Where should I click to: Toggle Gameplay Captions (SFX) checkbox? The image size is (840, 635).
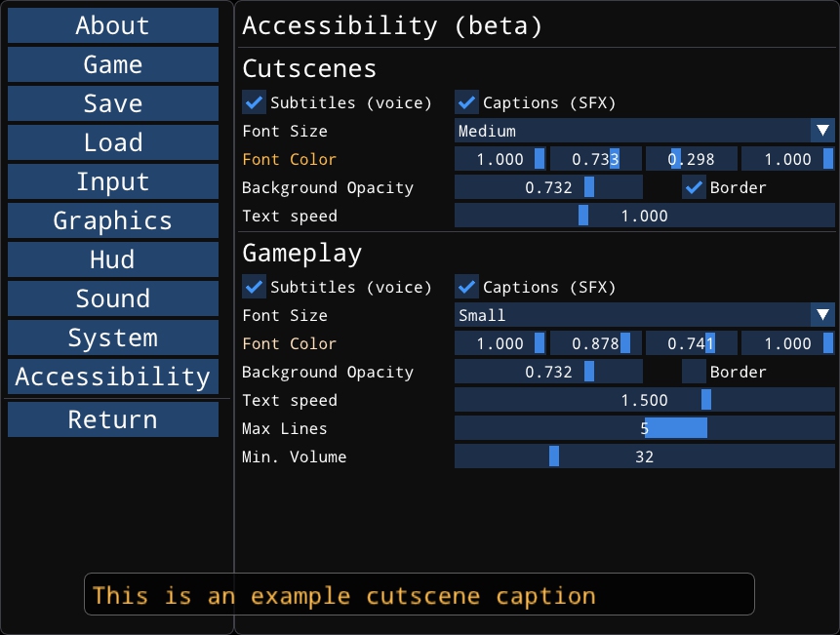coord(466,287)
